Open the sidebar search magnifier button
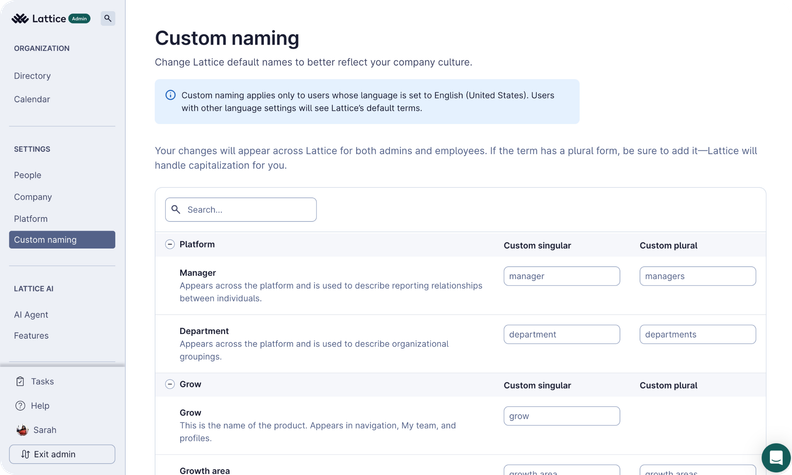Screen dimensions: 792x475 pos(108,18)
